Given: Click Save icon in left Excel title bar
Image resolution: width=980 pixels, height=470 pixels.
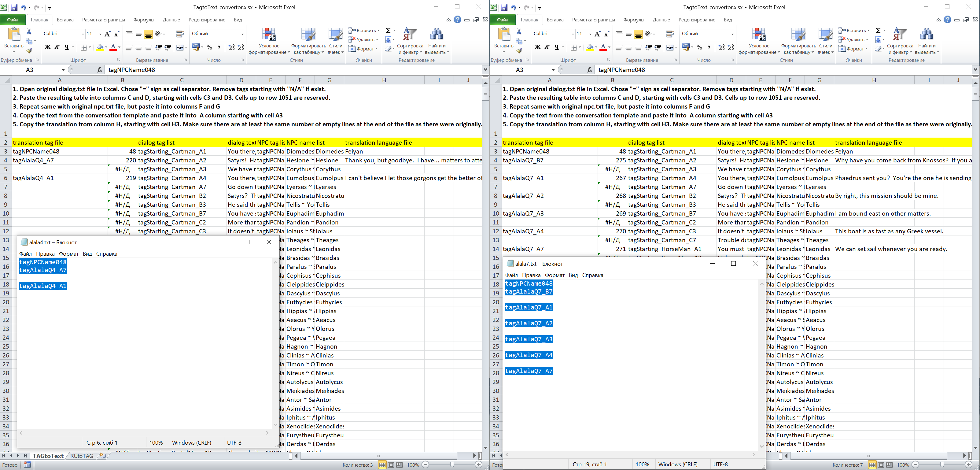Looking at the screenshot, I should coord(14,7).
